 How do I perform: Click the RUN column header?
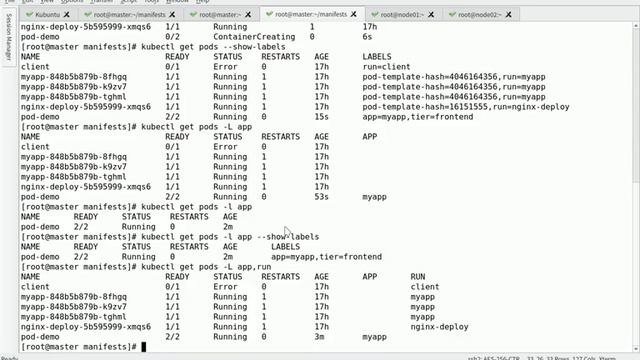click(x=418, y=277)
